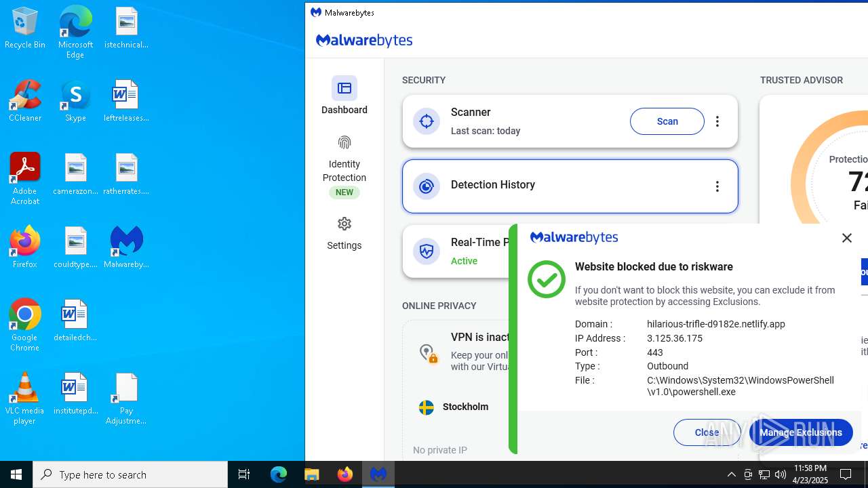The height and width of the screenshot is (488, 868).
Task: Show hidden system tray icons
Action: coord(731,474)
